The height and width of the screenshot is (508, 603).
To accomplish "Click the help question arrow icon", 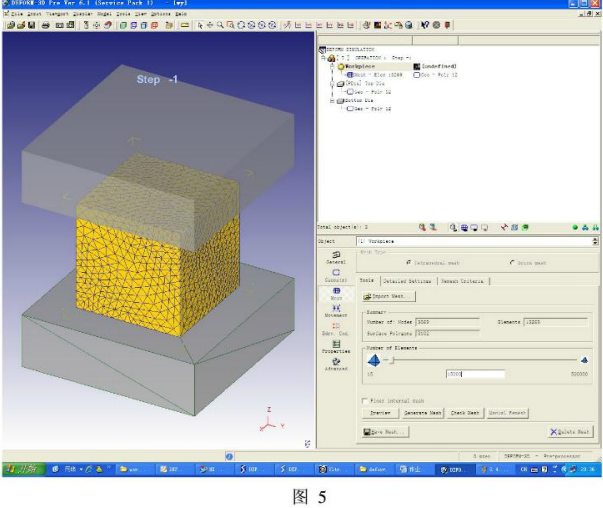I will 425,25.
